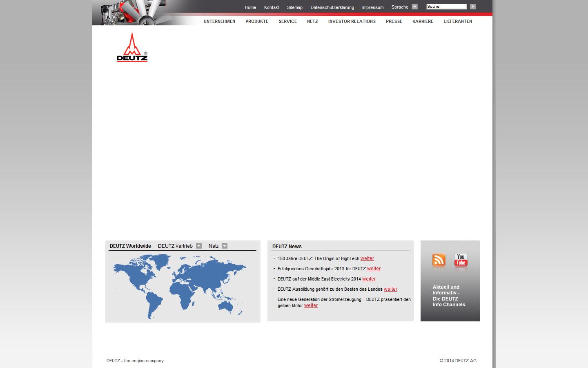
Task: Open the PRESSE menu
Action: [x=394, y=21]
